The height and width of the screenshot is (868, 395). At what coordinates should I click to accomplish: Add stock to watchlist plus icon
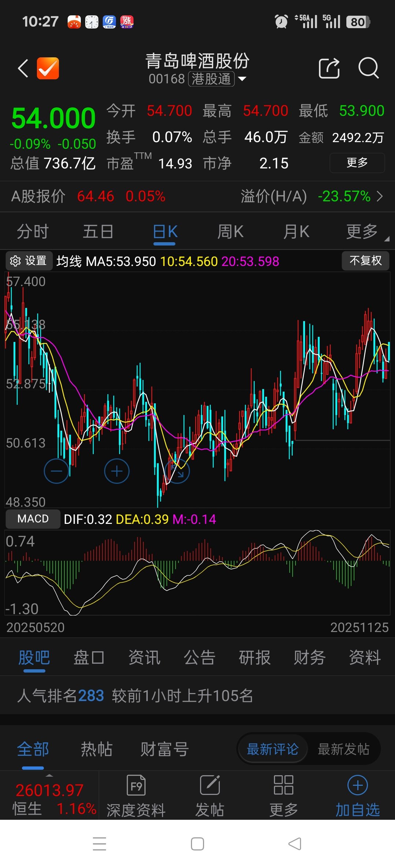358,785
